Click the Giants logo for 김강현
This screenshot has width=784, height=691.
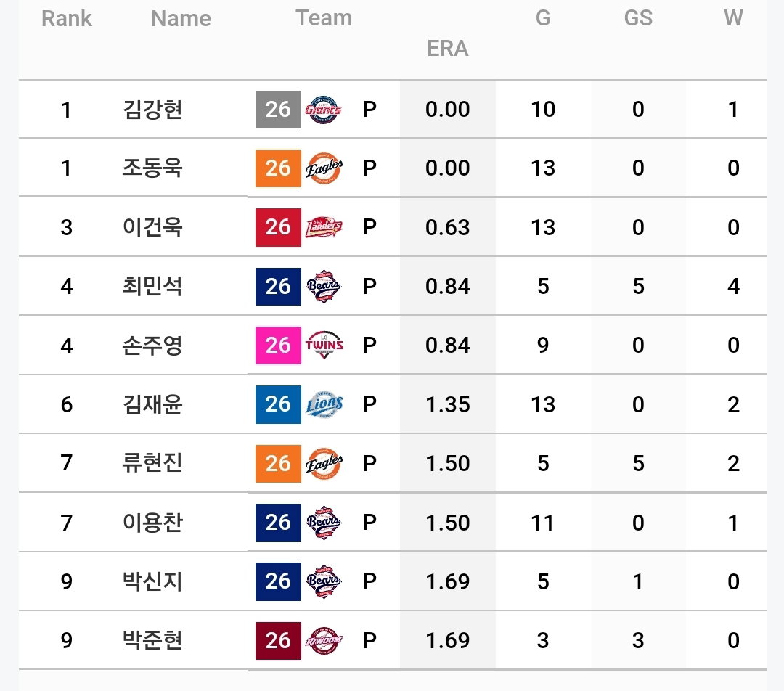[x=324, y=110]
